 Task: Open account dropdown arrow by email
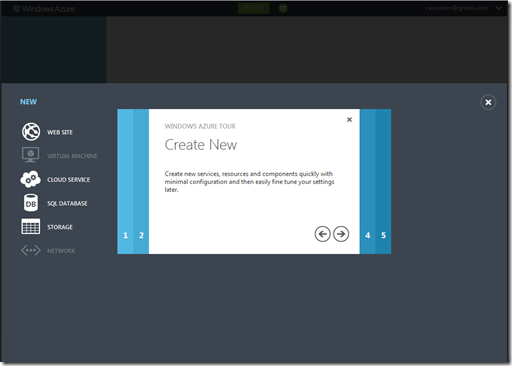click(499, 8)
